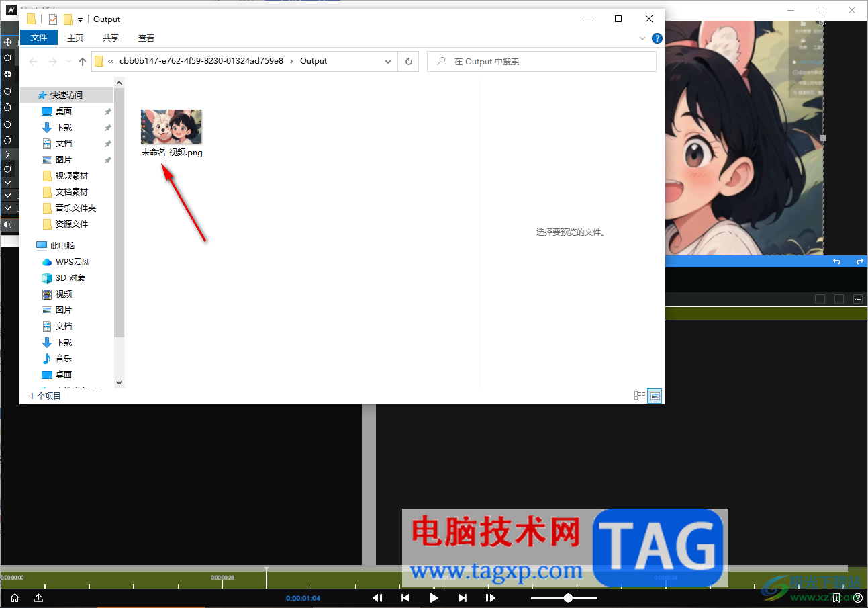
Task: Click the redo arrow on the blue bar
Action: click(x=859, y=261)
